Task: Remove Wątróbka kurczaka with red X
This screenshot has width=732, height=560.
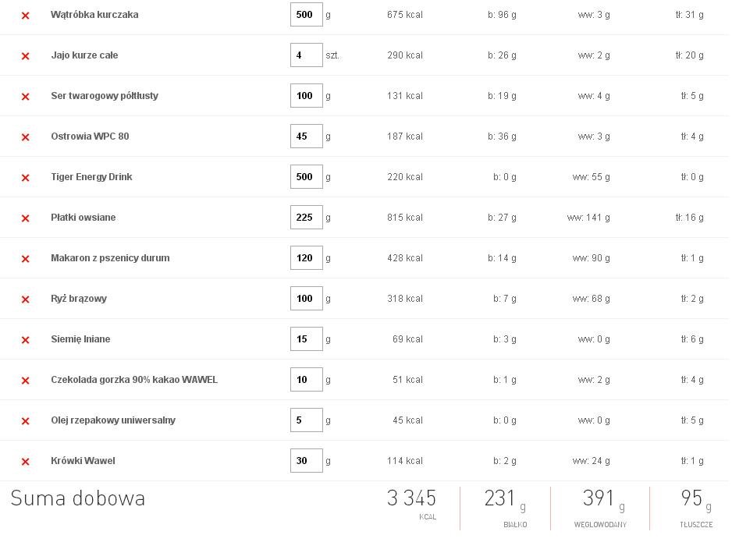Action: 26,16
